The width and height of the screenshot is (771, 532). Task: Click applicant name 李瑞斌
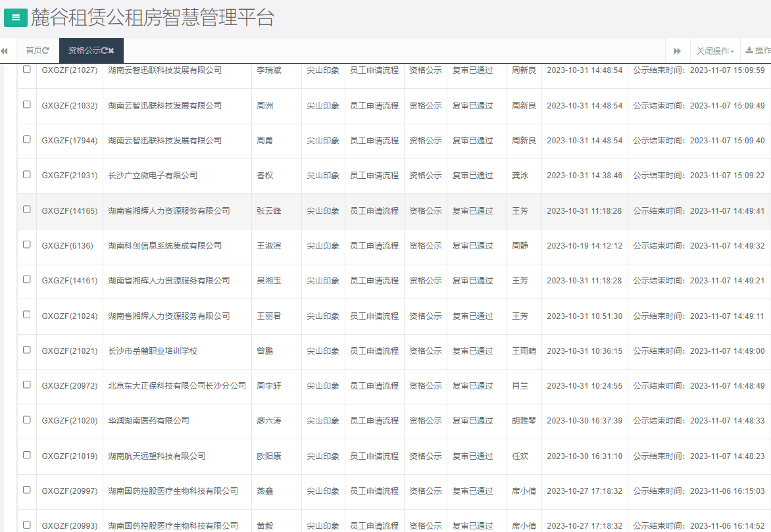[x=269, y=70]
